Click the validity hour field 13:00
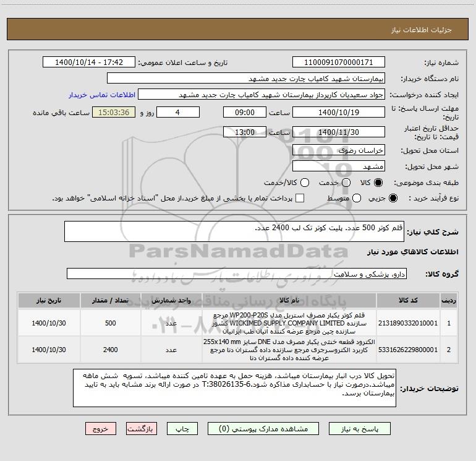The width and height of the screenshot is (476, 461). click(x=245, y=132)
